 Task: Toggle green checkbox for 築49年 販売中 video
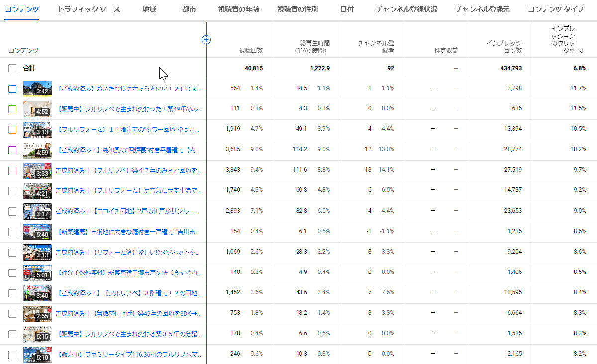[x=12, y=109]
